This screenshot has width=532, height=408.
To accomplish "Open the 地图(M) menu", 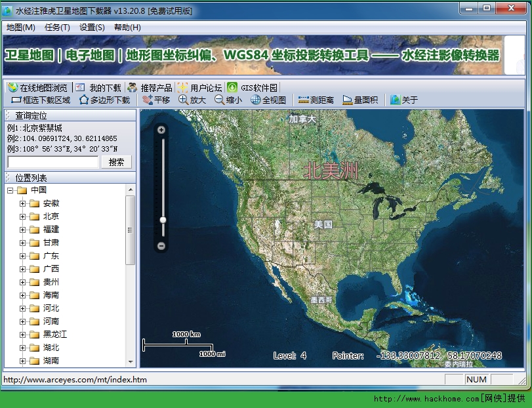I will pos(21,28).
